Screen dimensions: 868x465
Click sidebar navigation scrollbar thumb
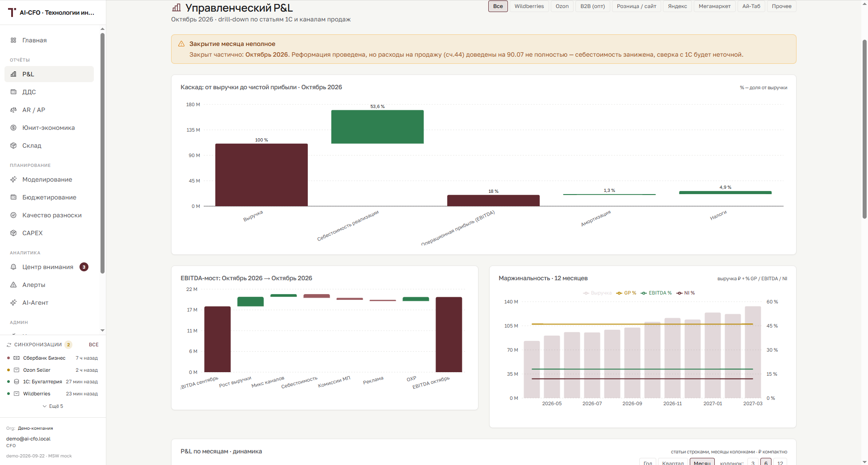coord(102,153)
